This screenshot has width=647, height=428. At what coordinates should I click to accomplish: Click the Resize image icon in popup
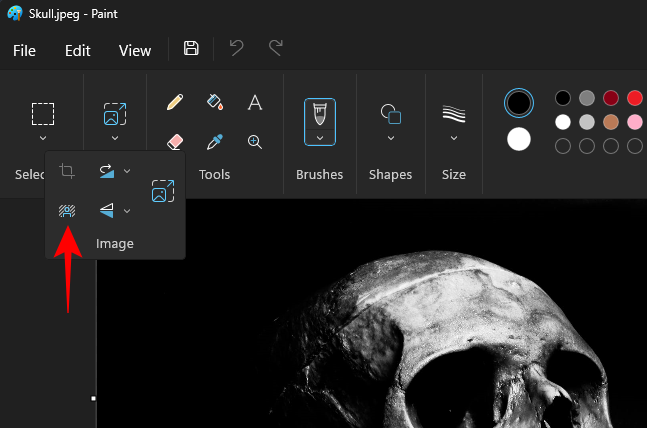[162, 191]
